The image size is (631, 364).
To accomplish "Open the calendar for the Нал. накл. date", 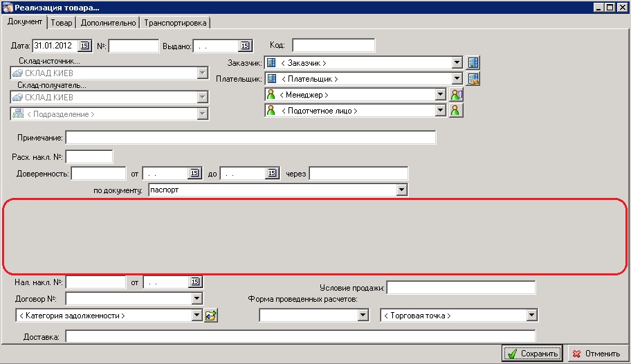I will tap(195, 282).
